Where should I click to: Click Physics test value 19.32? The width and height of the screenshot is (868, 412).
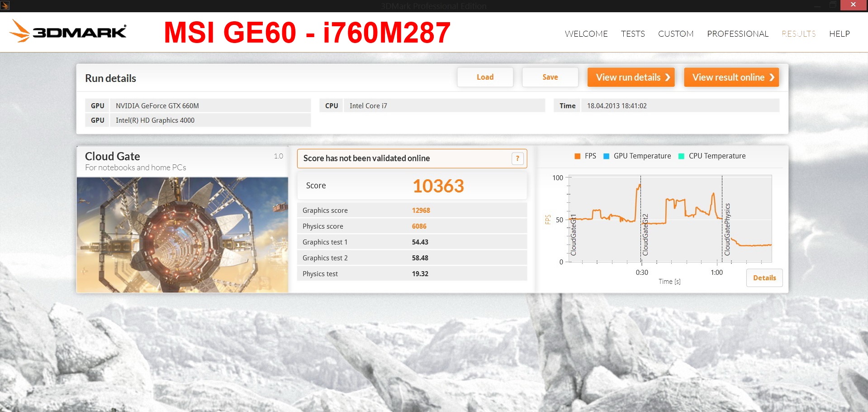tap(420, 274)
